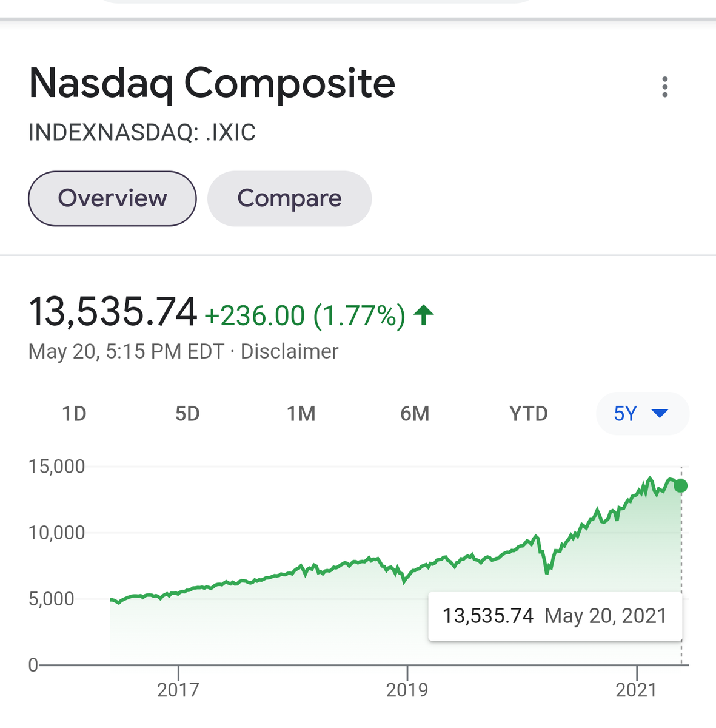
Task: Click the Nasdaq Composite title heading
Action: 212,84
